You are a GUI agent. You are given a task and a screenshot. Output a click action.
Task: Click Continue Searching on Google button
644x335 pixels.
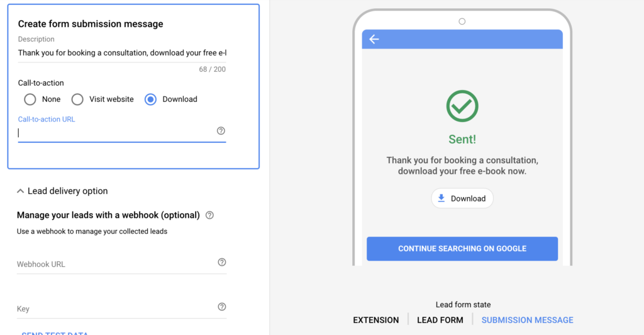click(462, 249)
